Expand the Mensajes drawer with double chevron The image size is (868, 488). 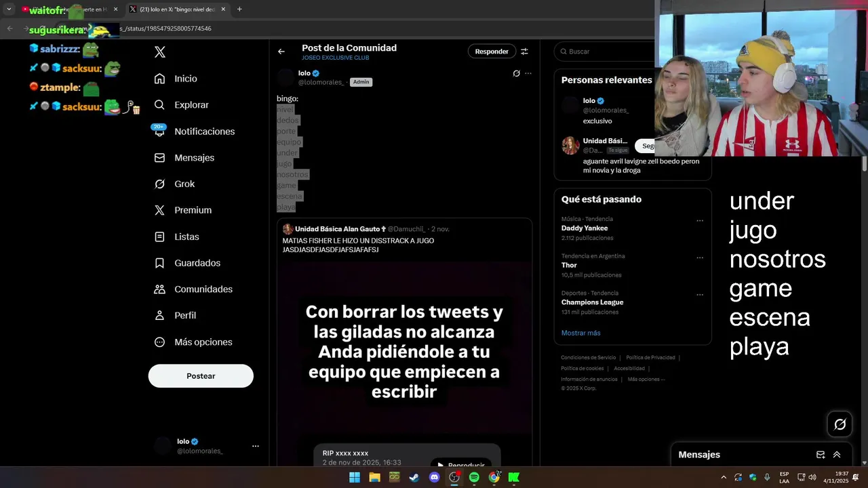point(837,455)
